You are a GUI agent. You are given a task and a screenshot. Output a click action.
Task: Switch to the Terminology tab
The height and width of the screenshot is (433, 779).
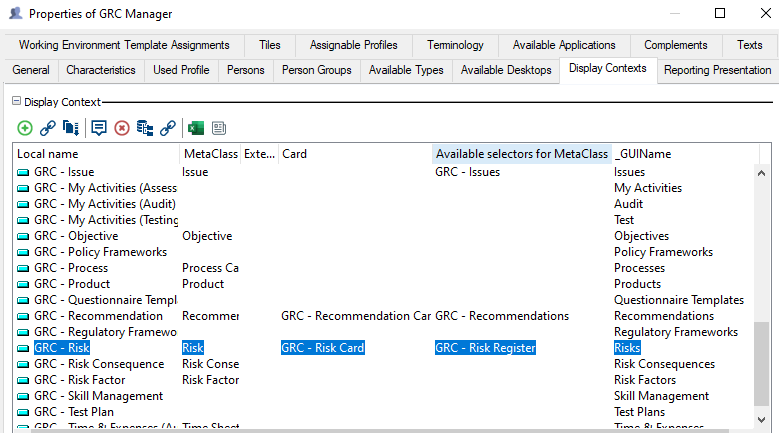(455, 45)
